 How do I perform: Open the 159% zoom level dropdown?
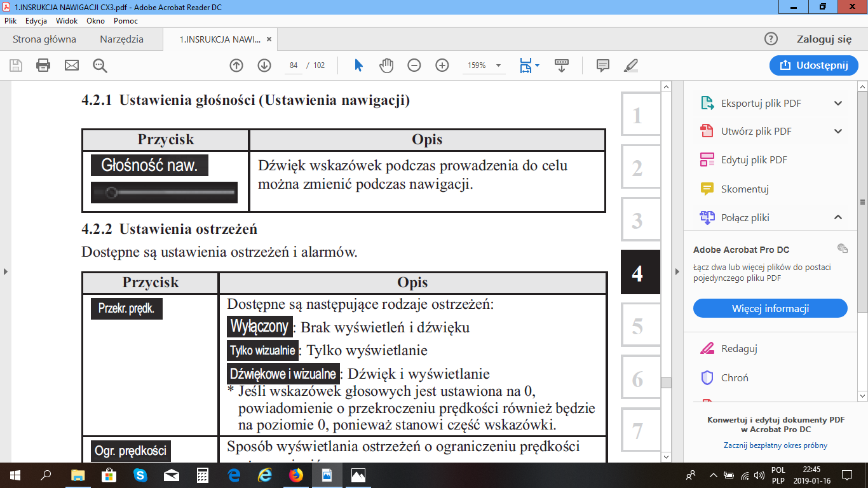[x=498, y=65]
